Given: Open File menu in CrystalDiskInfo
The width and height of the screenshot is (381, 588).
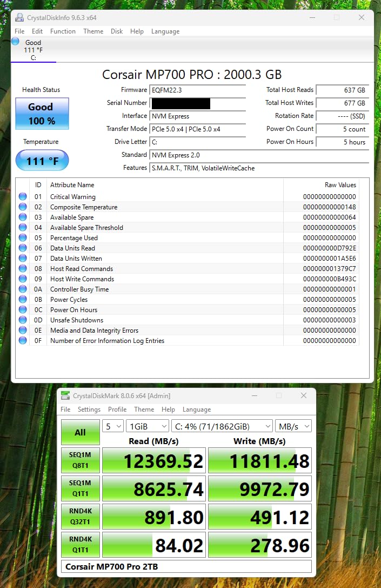Looking at the screenshot, I should pyautogui.click(x=19, y=31).
